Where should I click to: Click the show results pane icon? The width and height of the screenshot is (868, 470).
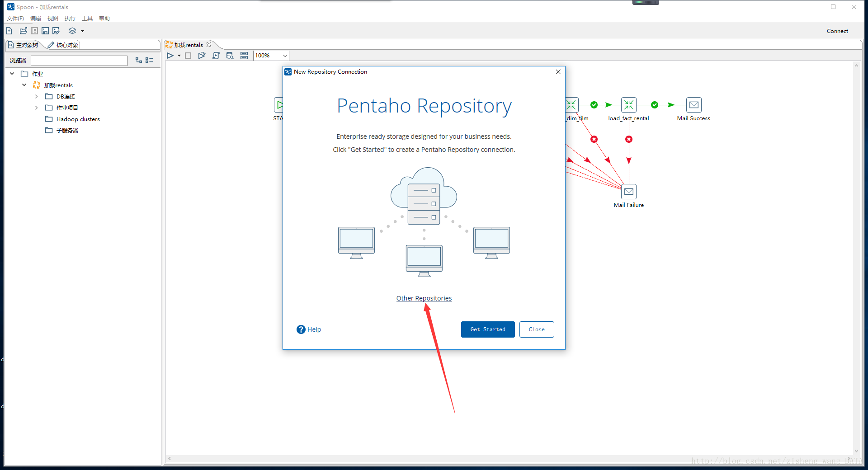coord(244,56)
